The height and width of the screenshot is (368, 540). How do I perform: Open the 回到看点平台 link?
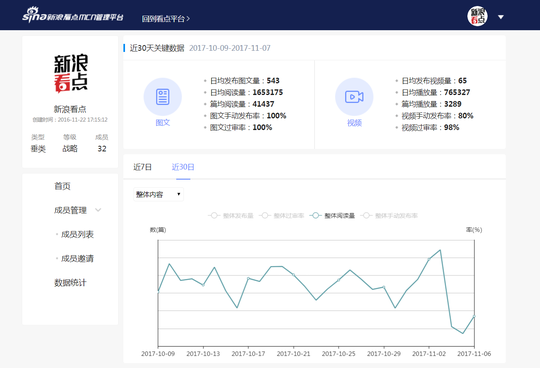[x=166, y=19]
